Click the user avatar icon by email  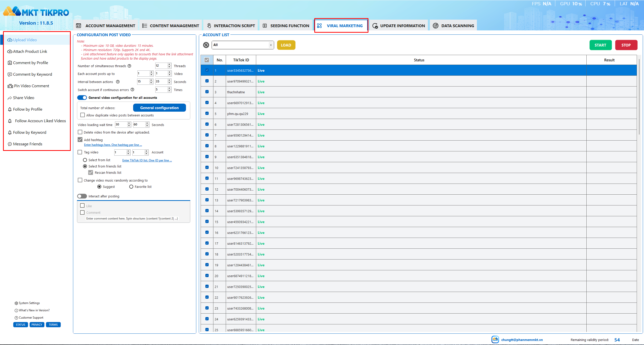tap(495, 339)
